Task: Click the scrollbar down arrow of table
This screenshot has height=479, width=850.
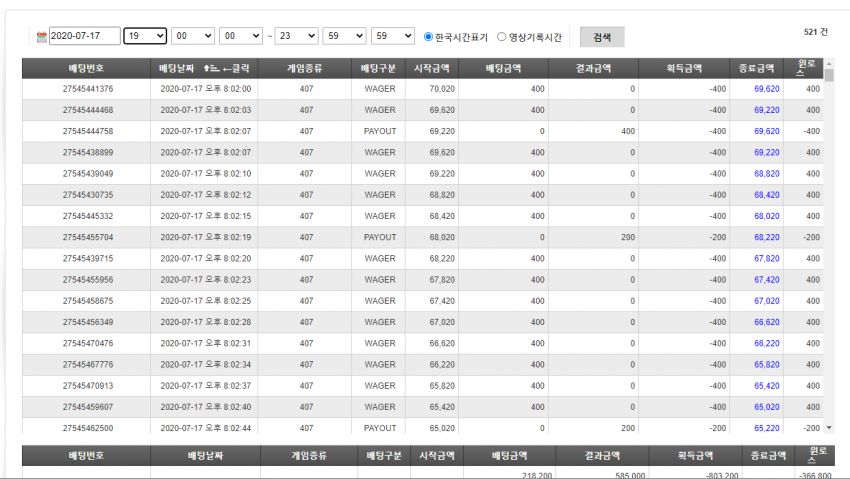Action: [x=829, y=428]
